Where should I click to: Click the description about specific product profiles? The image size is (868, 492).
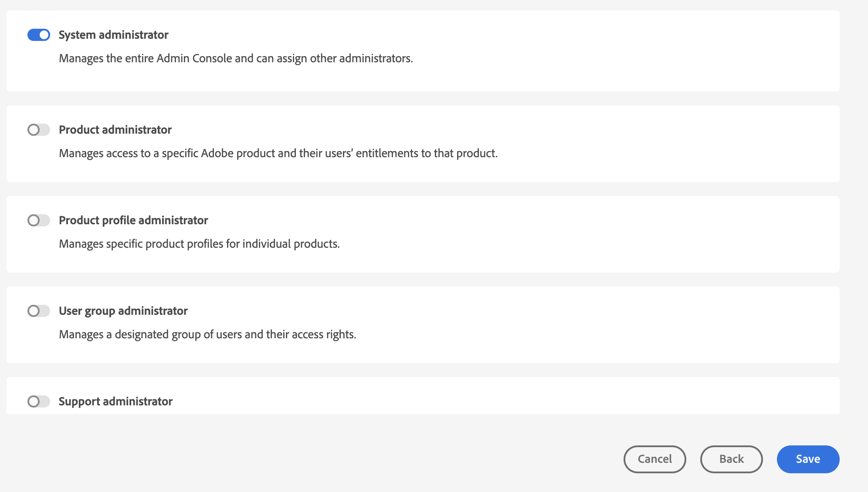[199, 244]
